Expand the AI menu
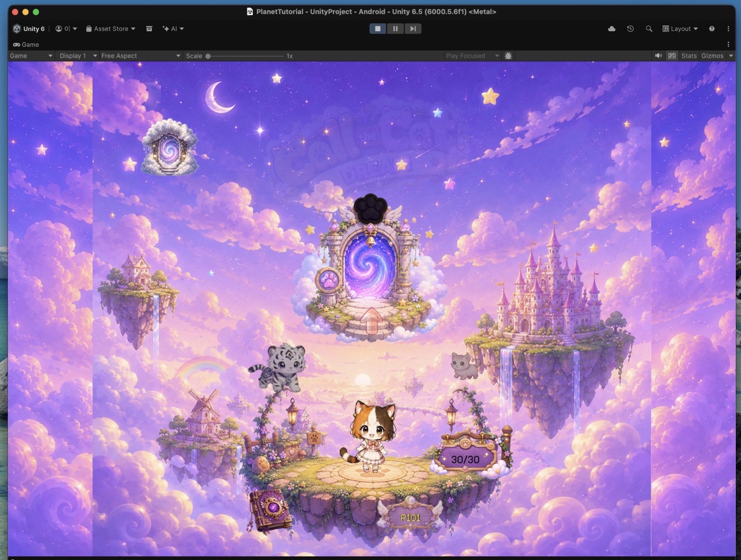This screenshot has height=560, width=741. [x=173, y=28]
